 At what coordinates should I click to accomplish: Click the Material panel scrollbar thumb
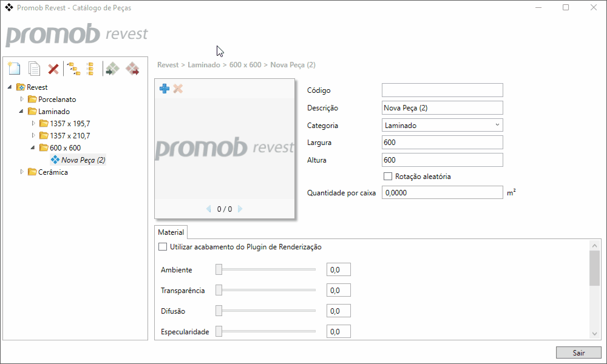[x=595, y=268]
